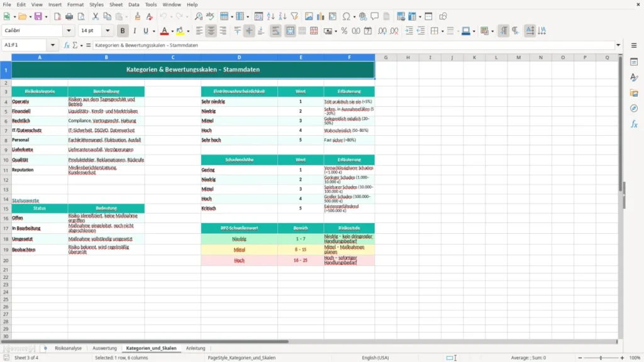
Task: Click the vertical scrollbar thumb
Action: 621,125
